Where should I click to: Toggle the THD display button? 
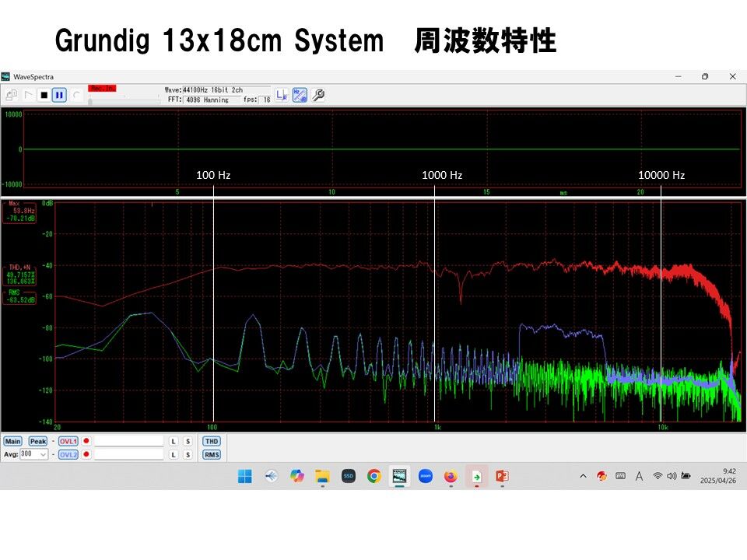pyautogui.click(x=212, y=442)
